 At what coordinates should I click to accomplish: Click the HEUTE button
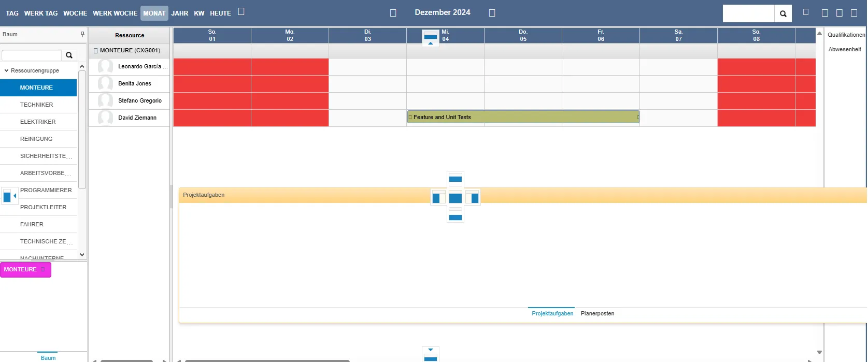tap(220, 13)
